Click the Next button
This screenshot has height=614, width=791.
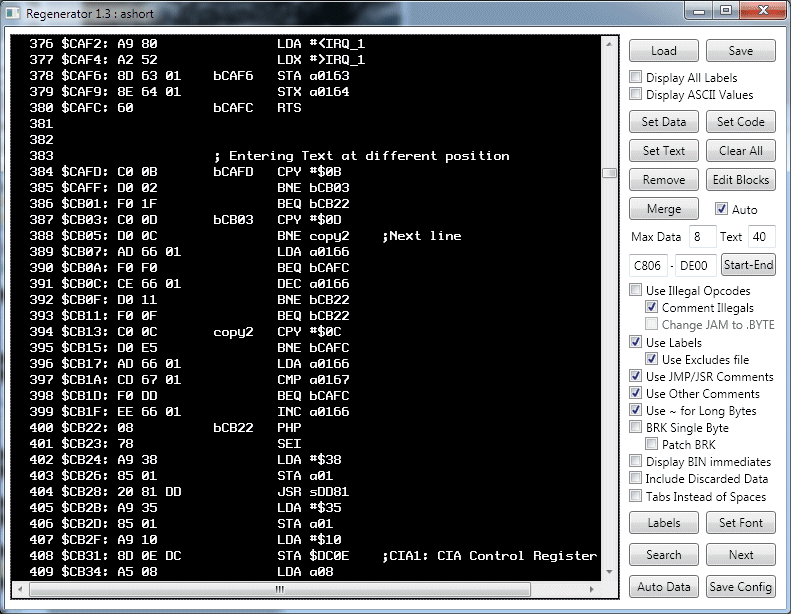click(x=741, y=554)
